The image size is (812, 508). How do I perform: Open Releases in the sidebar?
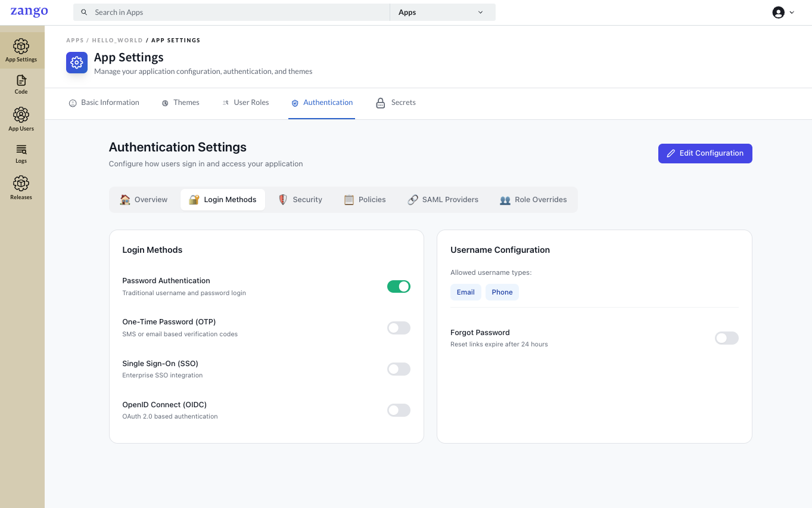point(21,187)
